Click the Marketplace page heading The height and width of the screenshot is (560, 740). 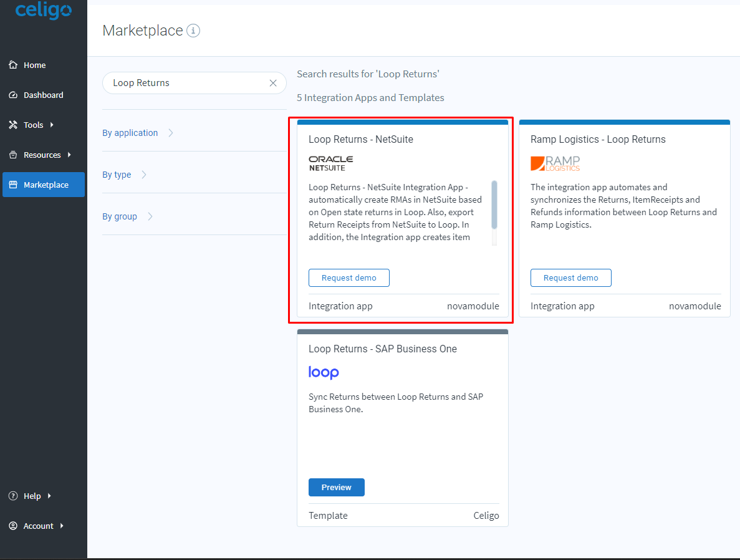(x=143, y=31)
